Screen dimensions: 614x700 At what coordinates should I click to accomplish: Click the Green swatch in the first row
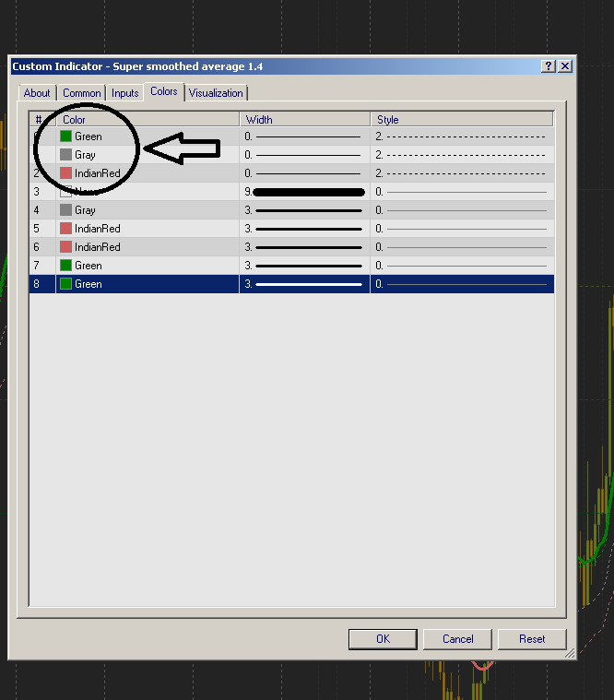click(x=65, y=136)
